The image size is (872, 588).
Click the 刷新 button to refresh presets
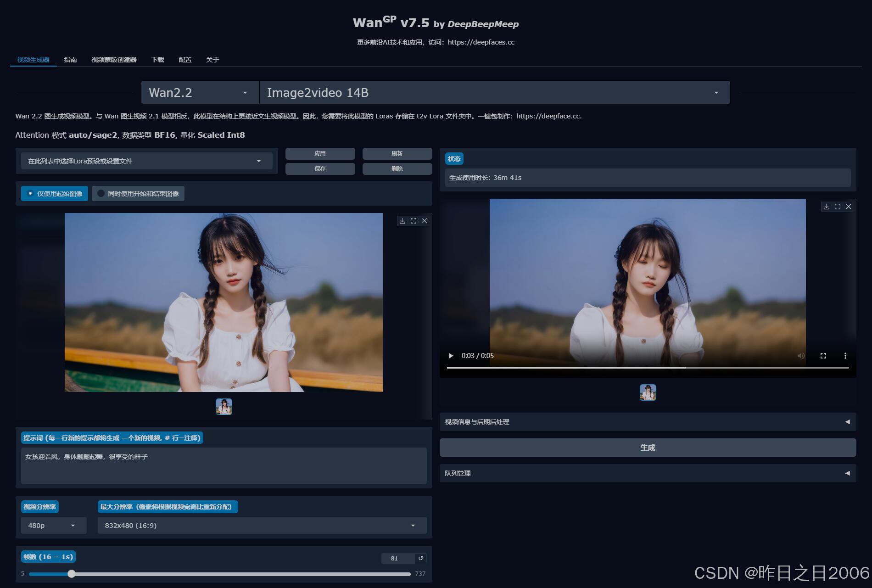397,153
